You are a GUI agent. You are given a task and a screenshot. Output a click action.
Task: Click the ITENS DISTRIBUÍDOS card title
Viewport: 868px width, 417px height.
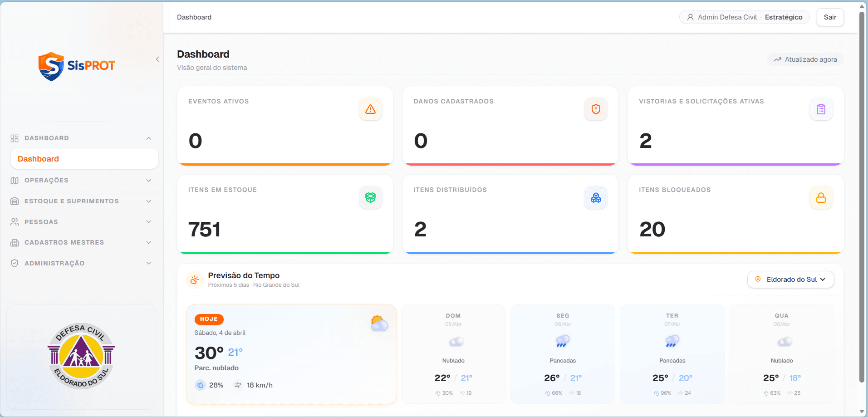click(450, 190)
